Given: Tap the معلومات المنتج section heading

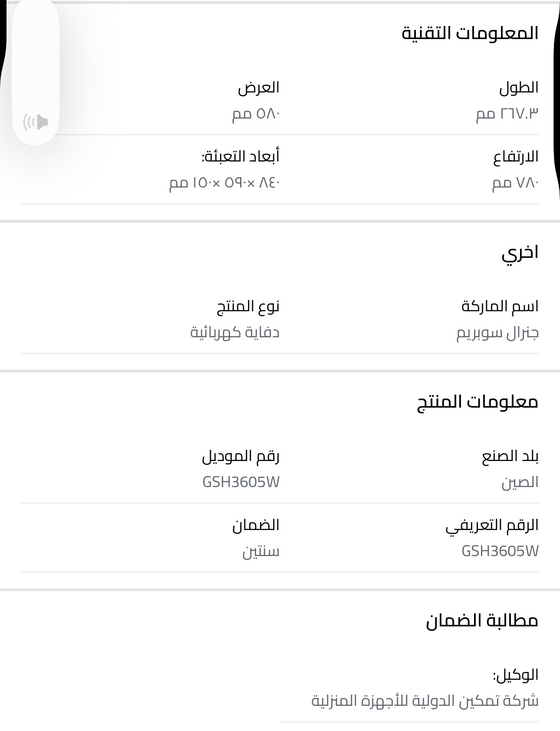Looking at the screenshot, I should point(478,402).
